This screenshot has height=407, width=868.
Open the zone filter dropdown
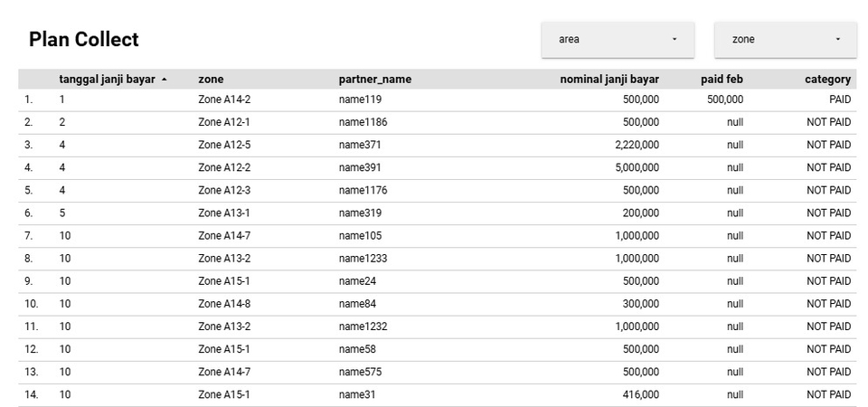pyautogui.click(x=786, y=39)
